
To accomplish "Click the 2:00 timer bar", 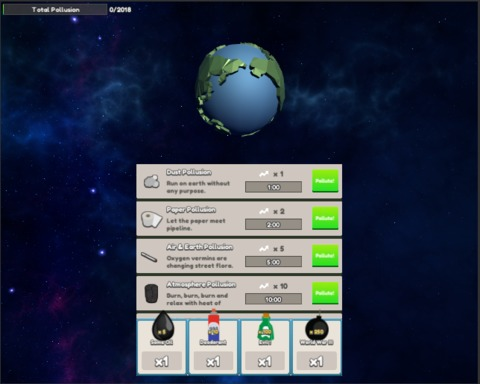I will click(273, 224).
